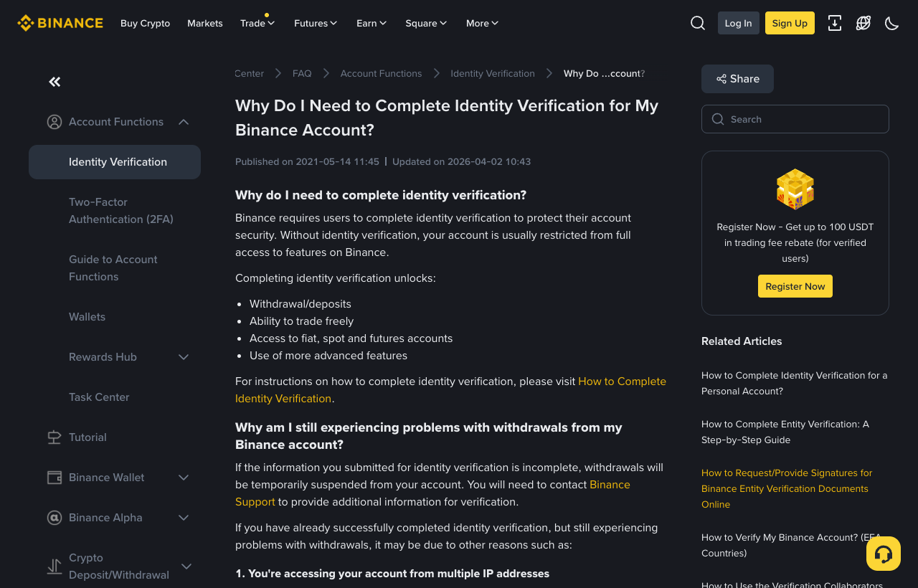Click the Log In button
Image resolution: width=918 pixels, height=588 pixels.
[x=739, y=23]
